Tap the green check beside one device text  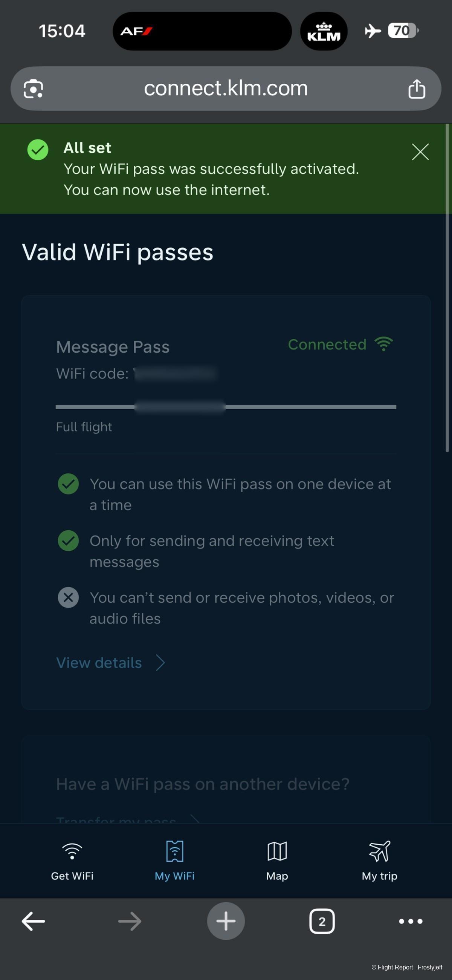pyautogui.click(x=69, y=484)
